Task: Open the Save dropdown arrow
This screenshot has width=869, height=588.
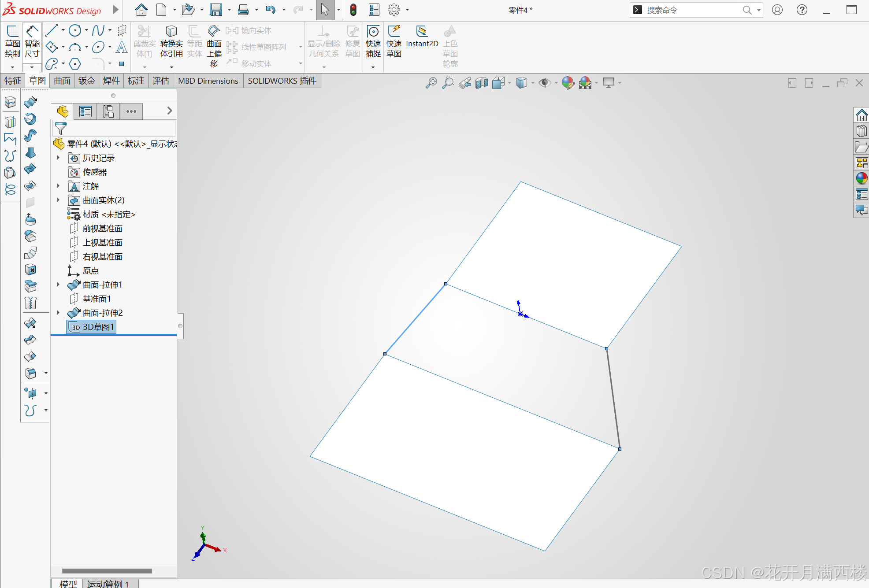Action: tap(229, 10)
